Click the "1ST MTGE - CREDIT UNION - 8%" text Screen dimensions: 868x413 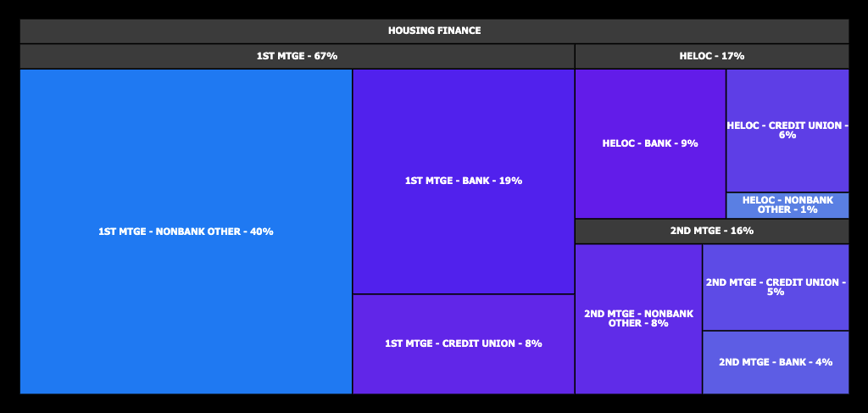tap(463, 343)
